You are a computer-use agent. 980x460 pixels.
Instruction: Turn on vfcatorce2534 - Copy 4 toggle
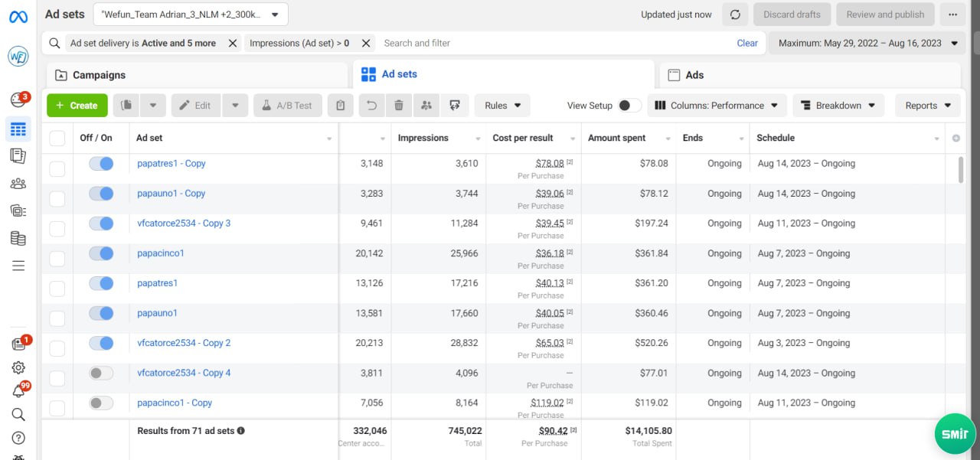coord(101,373)
